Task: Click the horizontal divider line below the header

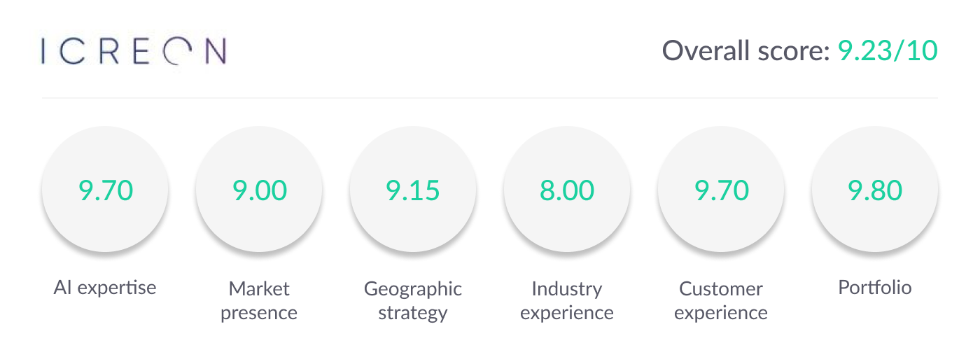Action: pos(490,98)
